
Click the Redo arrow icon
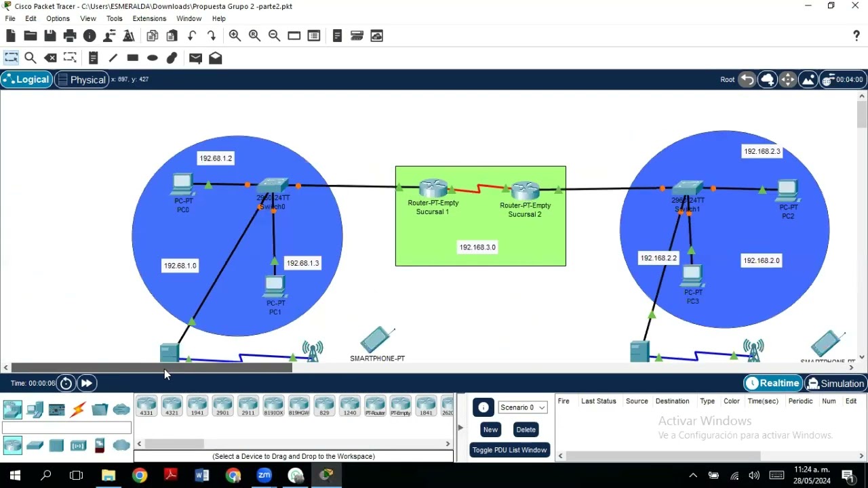pos(212,36)
